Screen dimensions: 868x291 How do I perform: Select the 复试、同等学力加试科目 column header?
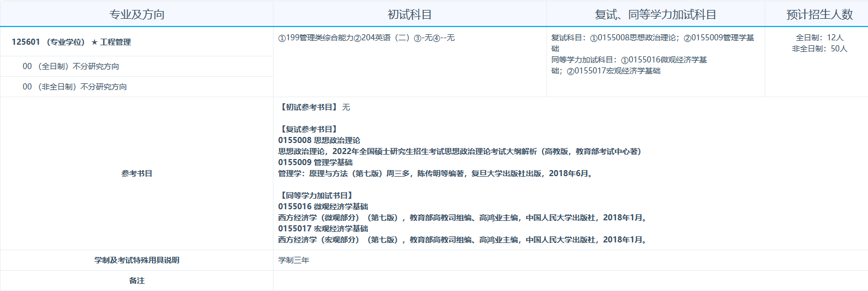click(655, 14)
